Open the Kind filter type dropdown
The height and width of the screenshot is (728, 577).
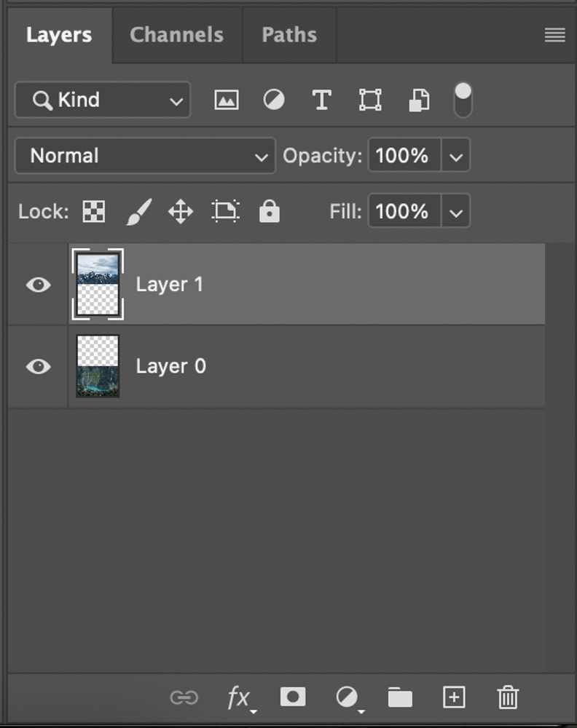point(103,100)
